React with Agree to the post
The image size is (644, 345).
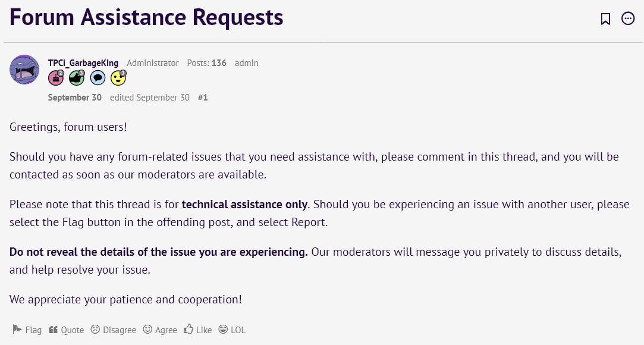click(160, 330)
